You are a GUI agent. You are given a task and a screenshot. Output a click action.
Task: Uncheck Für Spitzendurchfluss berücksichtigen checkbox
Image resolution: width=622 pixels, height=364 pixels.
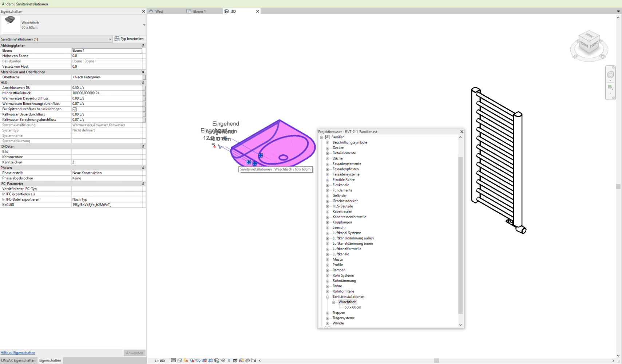(x=75, y=109)
